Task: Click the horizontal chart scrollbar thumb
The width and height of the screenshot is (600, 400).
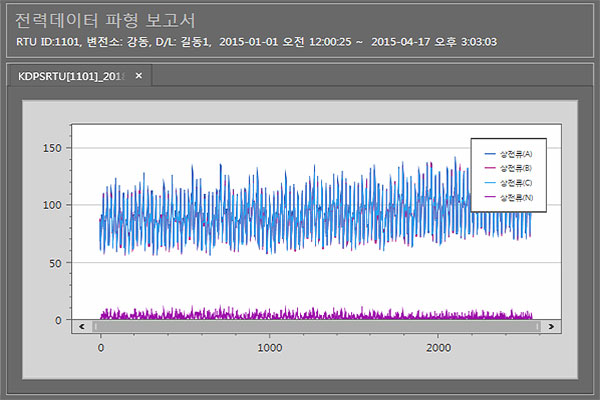Action: (318, 326)
